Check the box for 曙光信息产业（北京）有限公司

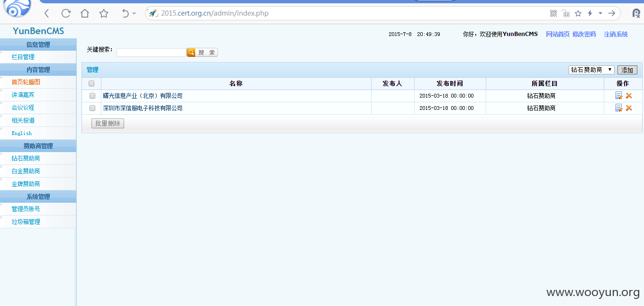(92, 96)
